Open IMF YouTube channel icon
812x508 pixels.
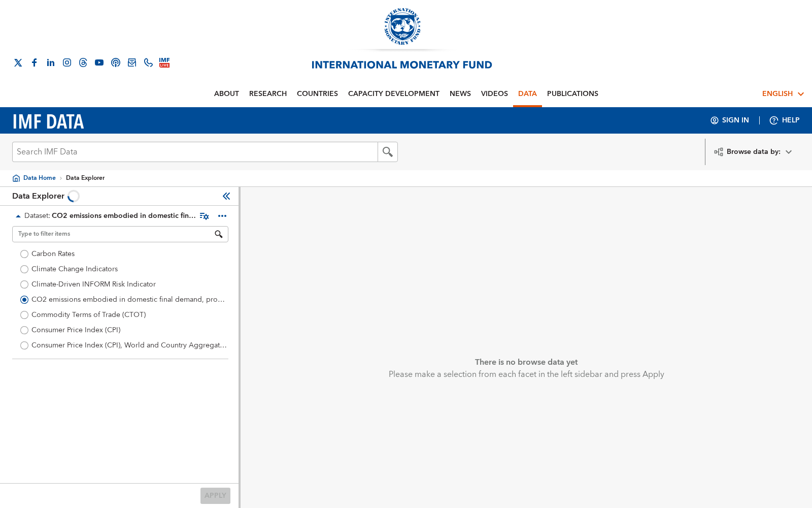click(99, 62)
